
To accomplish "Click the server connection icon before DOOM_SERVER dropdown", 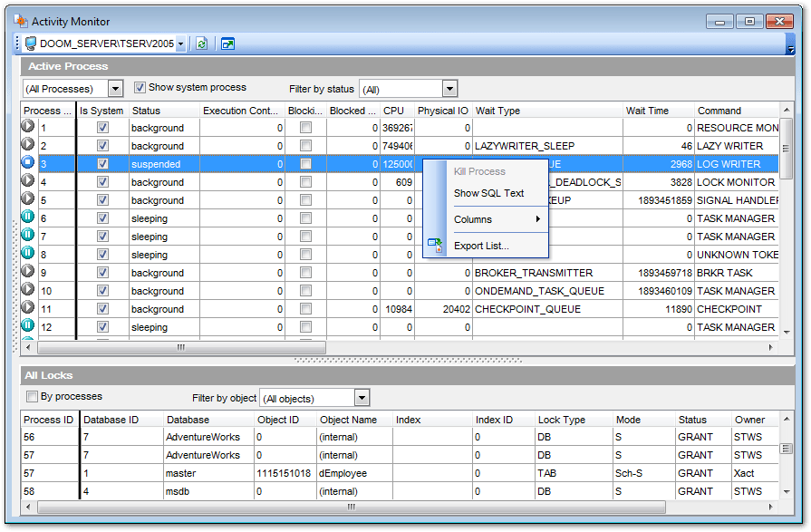I will (30, 43).
